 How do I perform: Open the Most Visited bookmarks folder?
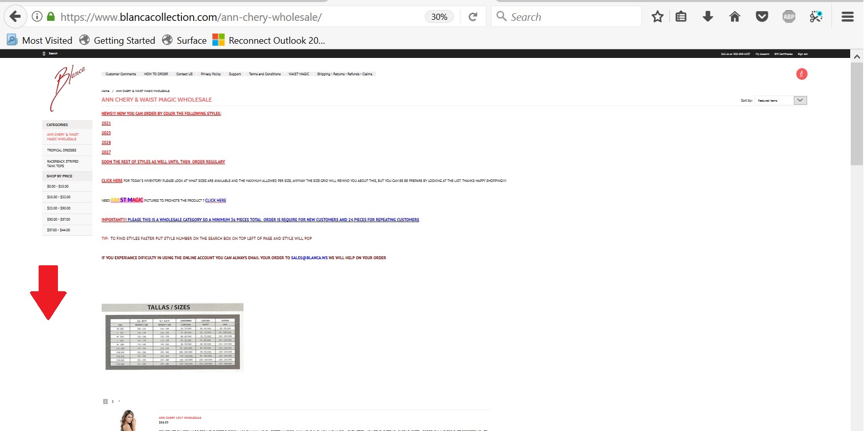pyautogui.click(x=40, y=40)
